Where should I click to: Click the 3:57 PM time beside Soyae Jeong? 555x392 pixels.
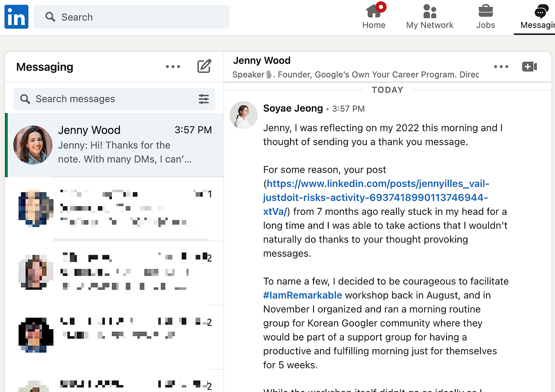(348, 109)
